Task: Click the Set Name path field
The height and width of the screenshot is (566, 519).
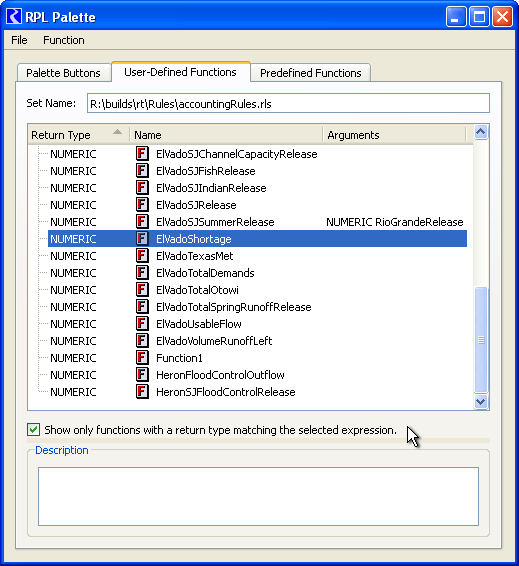Action: click(288, 104)
